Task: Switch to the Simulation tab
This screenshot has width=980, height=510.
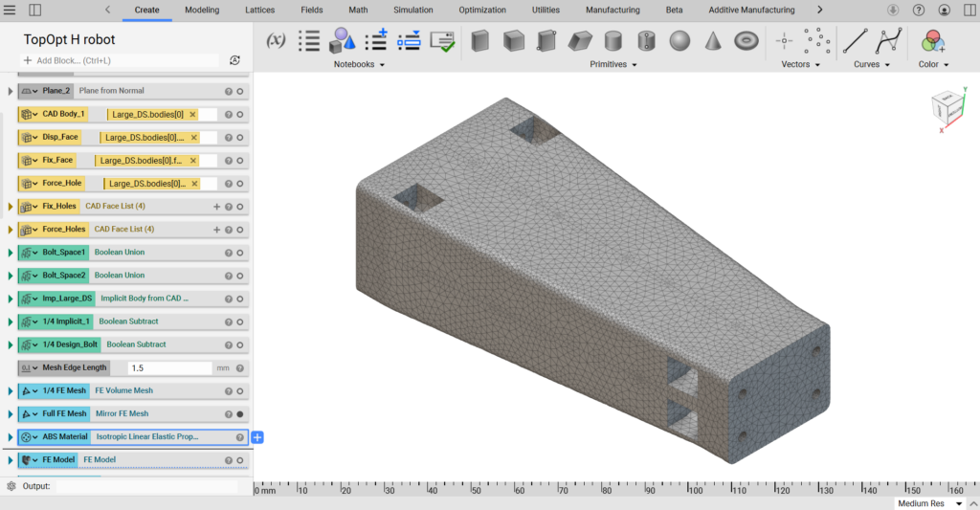Action: click(413, 11)
